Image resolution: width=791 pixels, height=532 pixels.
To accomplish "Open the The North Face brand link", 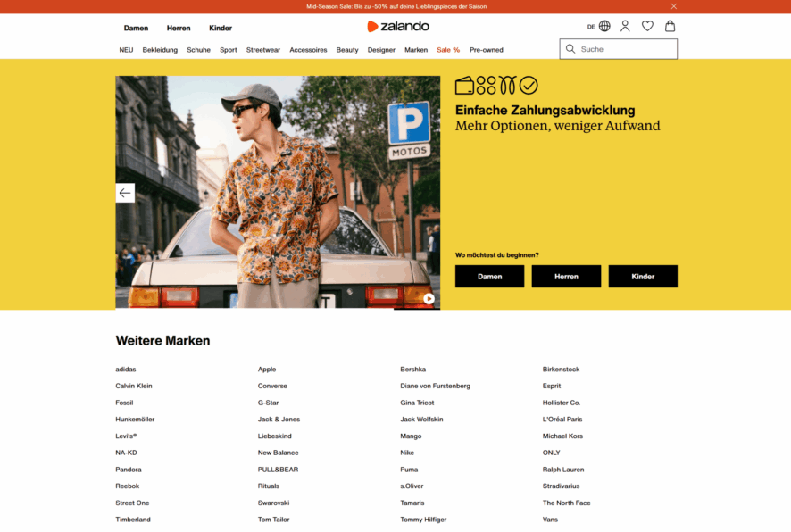I will point(567,503).
